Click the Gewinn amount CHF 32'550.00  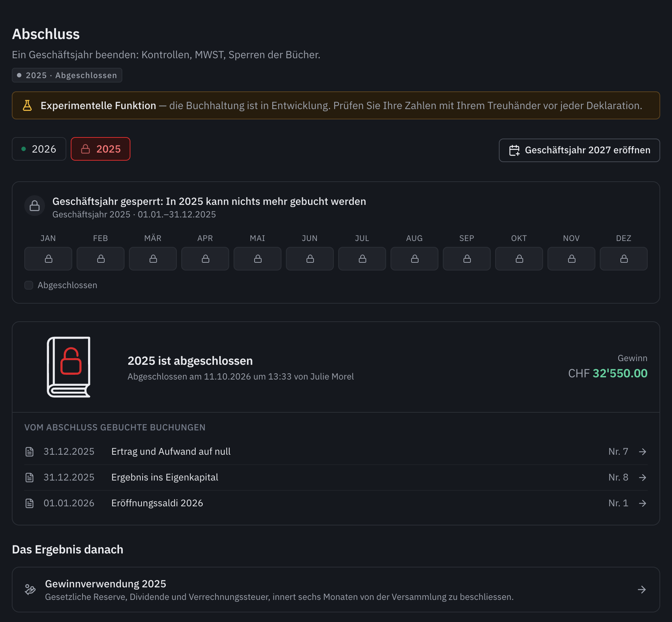(608, 373)
